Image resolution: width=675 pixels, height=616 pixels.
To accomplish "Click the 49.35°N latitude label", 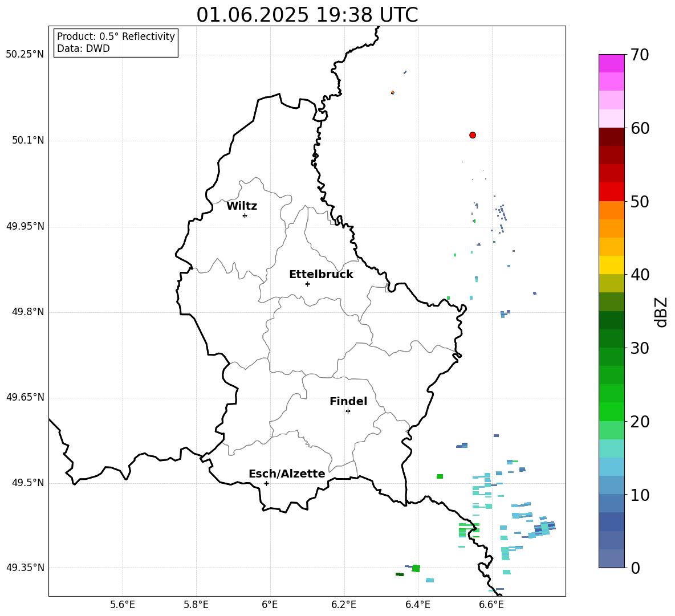I will pos(25,568).
